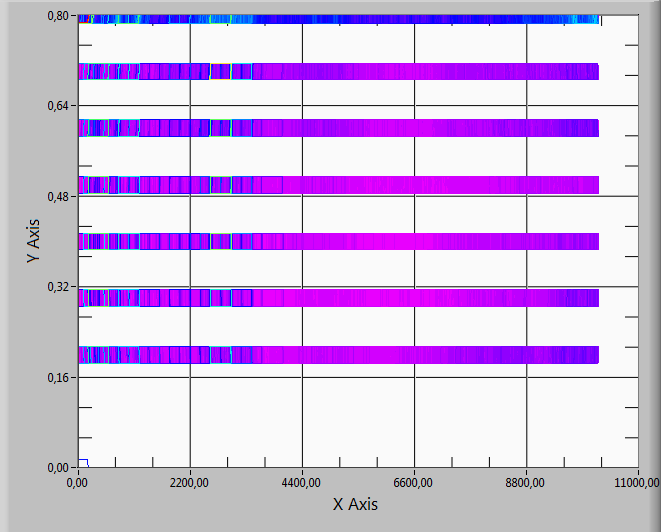Select the 2200,00 X-axis marker
The width and height of the screenshot is (661, 532).
(189, 482)
